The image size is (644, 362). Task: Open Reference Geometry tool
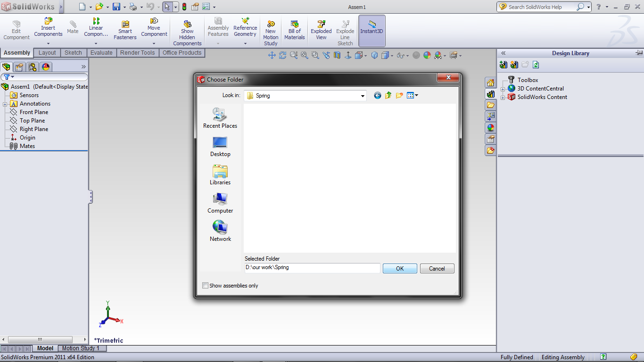point(245,27)
